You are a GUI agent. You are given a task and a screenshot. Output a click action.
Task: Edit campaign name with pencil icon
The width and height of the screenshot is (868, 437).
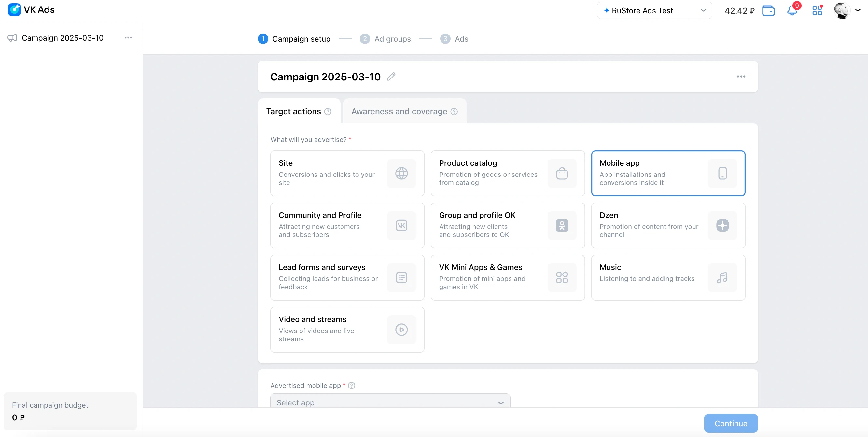tap(391, 77)
